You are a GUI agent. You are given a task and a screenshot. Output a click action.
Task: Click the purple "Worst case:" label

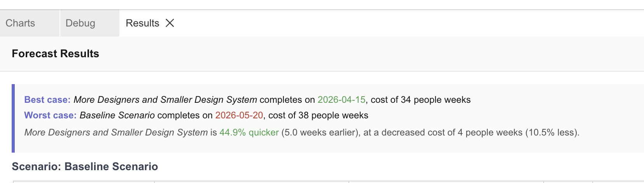tap(50, 116)
